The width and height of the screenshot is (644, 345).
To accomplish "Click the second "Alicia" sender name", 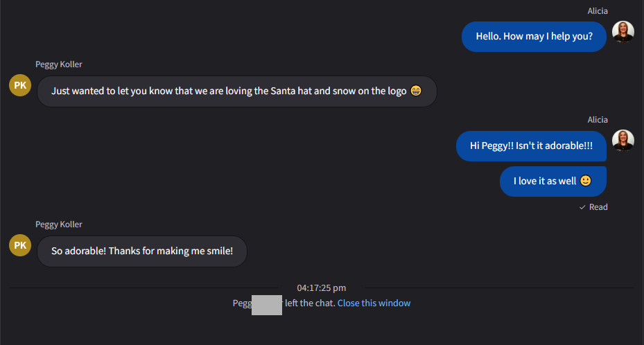I will click(598, 120).
